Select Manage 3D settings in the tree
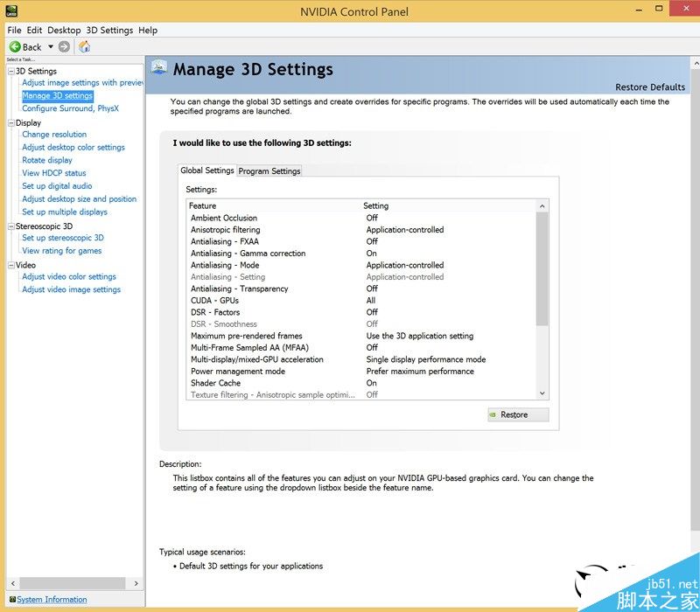The width and height of the screenshot is (700, 612). [x=58, y=95]
